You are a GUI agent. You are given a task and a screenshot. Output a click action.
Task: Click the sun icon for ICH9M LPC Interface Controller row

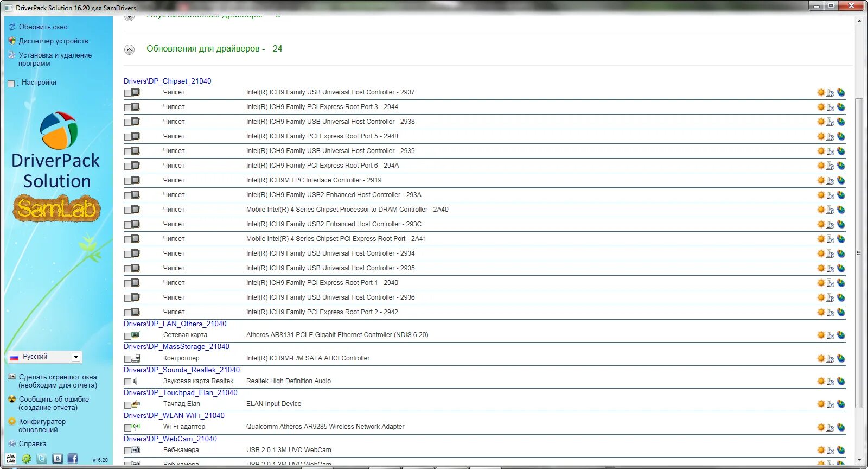821,180
